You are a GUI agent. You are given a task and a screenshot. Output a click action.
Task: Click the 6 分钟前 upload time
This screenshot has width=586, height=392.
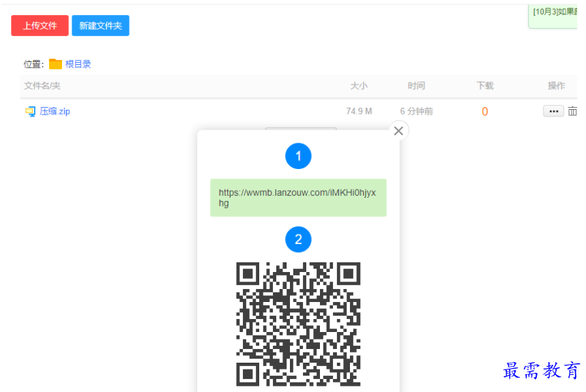point(416,111)
